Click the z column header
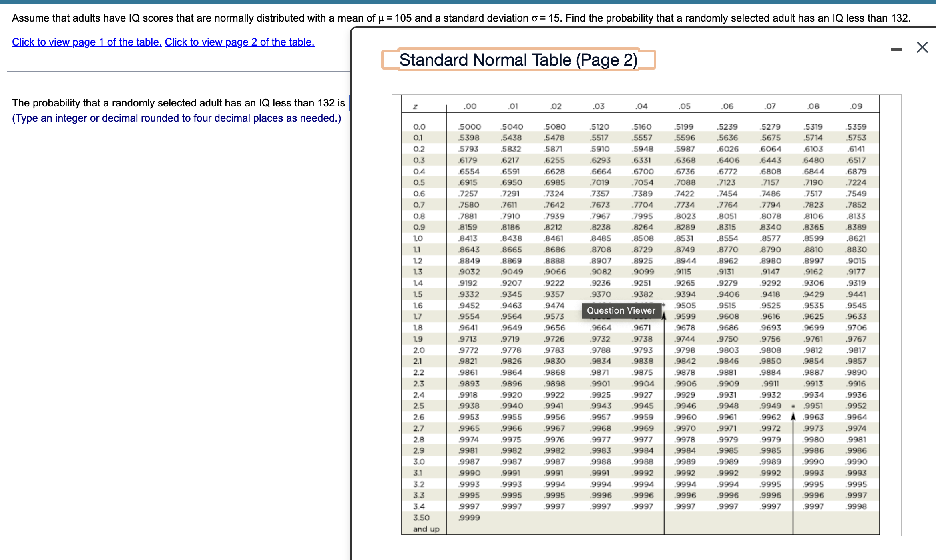Image resolution: width=936 pixels, height=560 pixels. (x=416, y=107)
